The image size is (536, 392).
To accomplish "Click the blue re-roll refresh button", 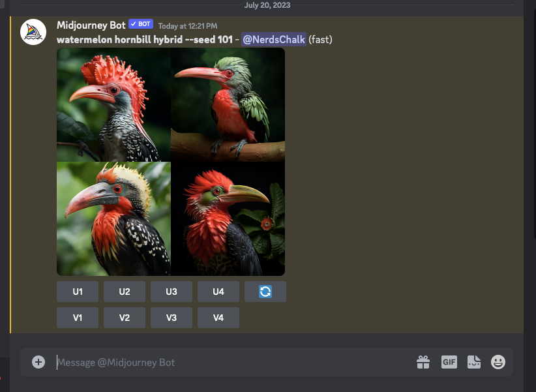I will coord(265,292).
